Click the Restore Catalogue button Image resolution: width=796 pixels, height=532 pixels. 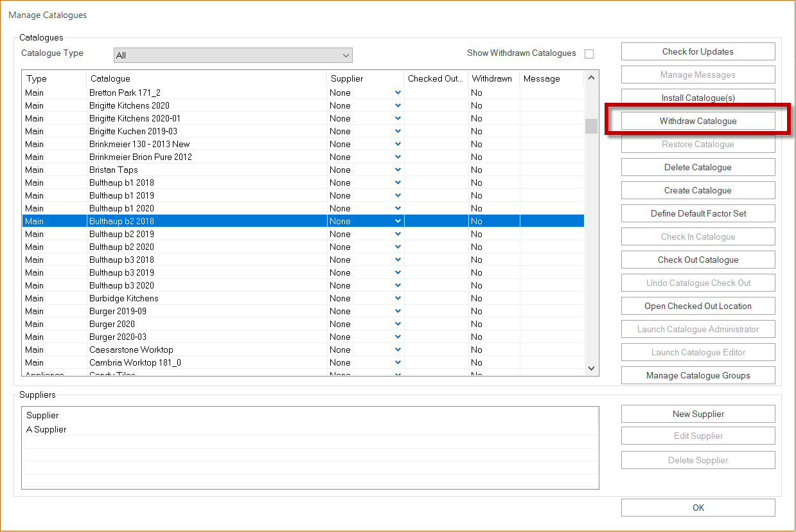[x=698, y=144]
